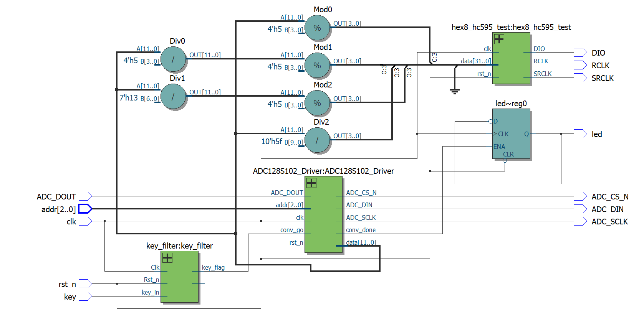Select the key input pin symbol
The width and height of the screenshot is (644, 313).
(x=85, y=297)
